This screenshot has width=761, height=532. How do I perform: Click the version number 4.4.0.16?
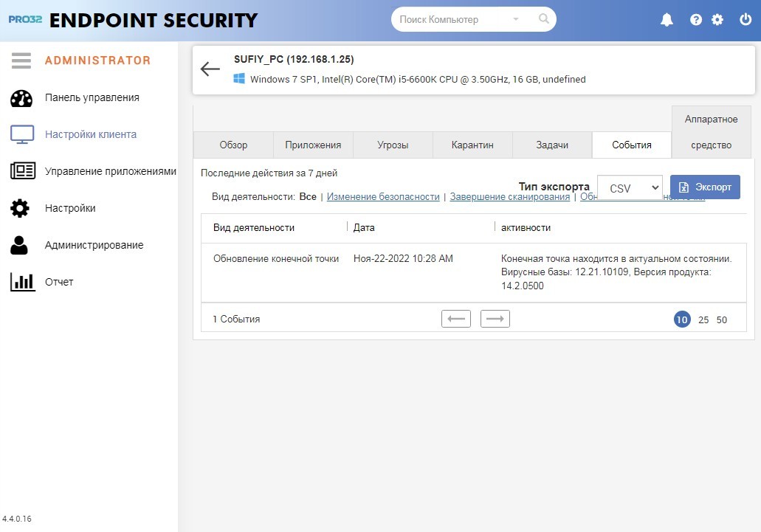tap(16, 519)
